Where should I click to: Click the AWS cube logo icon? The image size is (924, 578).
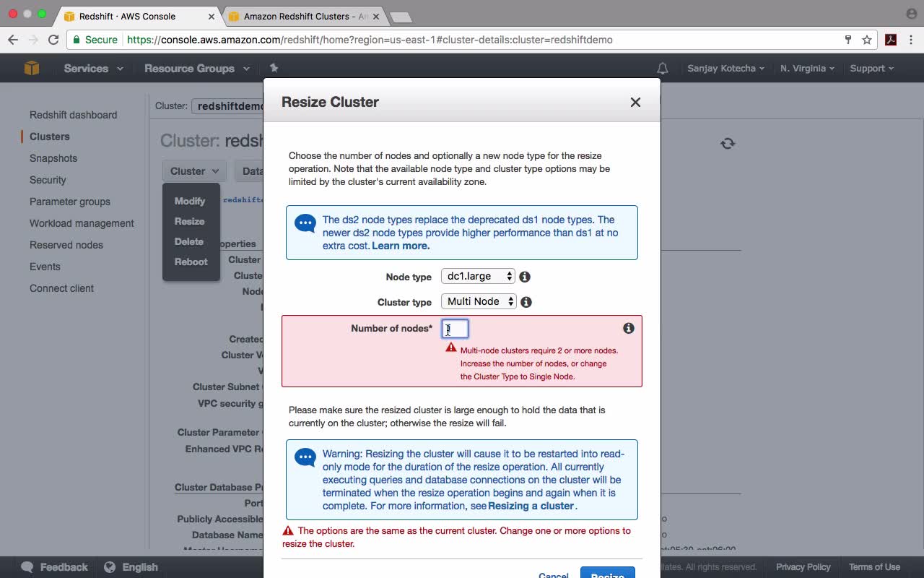tap(32, 68)
